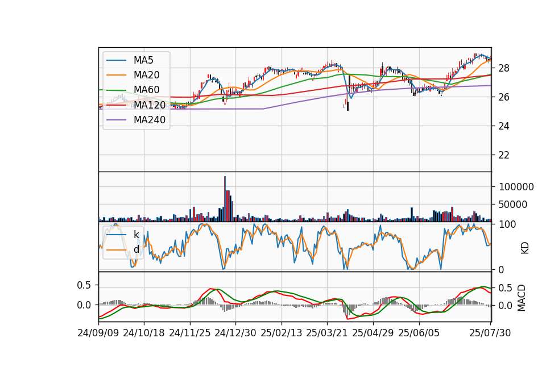Click the volume axis value 50000
This screenshot has height=392, width=546.
(513, 205)
